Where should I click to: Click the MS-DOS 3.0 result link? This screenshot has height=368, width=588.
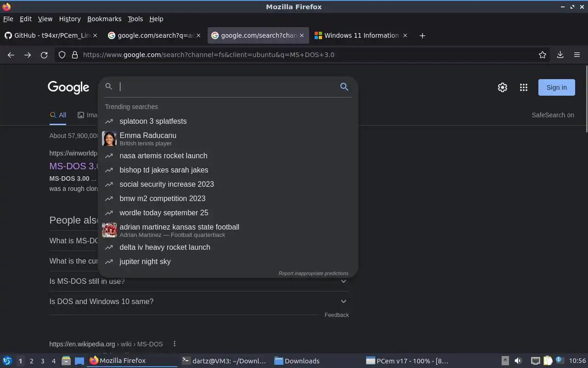point(74,166)
